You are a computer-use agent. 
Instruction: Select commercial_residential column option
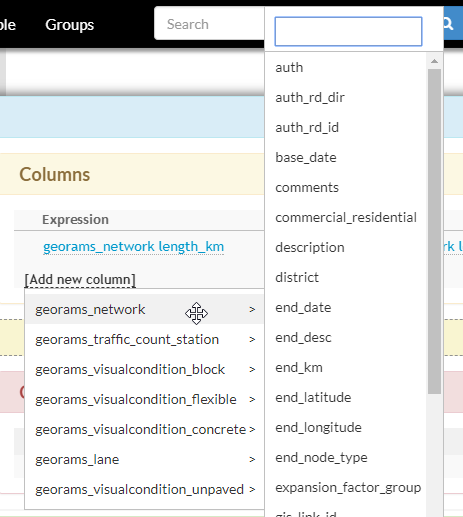coord(346,218)
